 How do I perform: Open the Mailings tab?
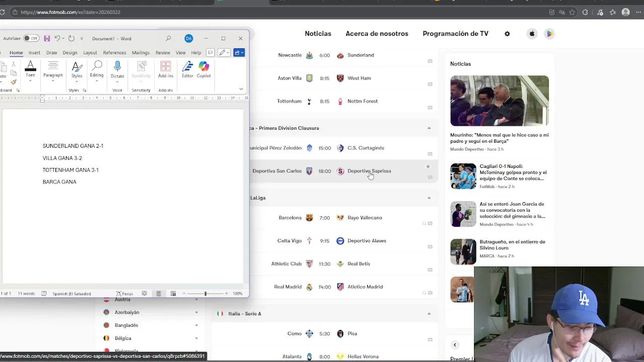[140, 53]
